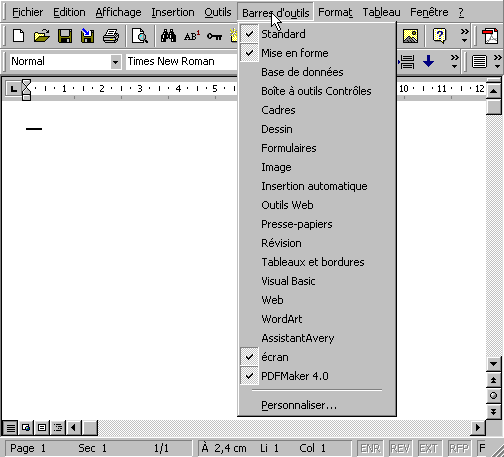Image resolution: width=504 pixels, height=457 pixels.
Task: Click the New blank document icon
Action: [x=18, y=36]
